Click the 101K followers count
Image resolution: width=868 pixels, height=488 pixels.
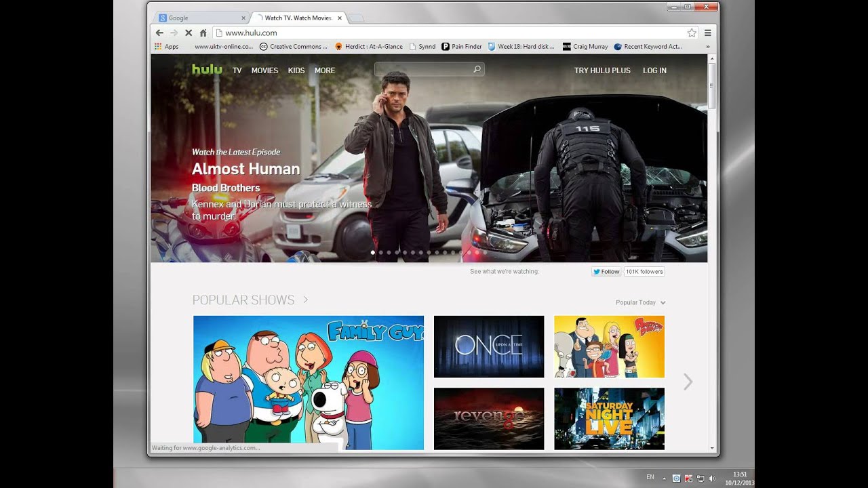644,272
